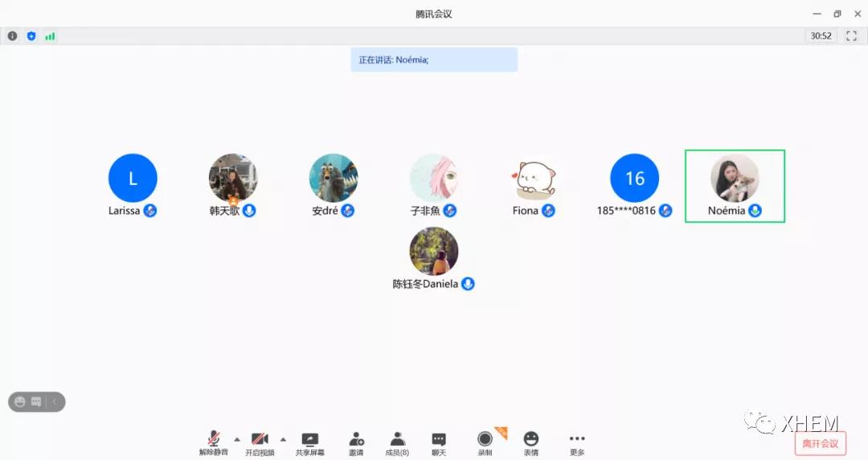The image size is (868, 460).
Task: Open the 成员(8) members list
Action: 397,442
